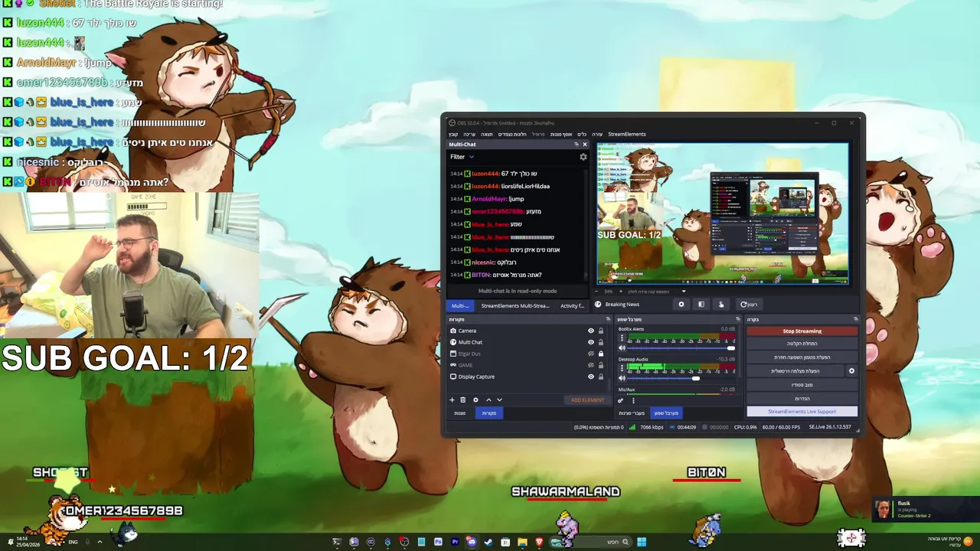Open the Multi-Chat settings gear
This screenshot has width=980, height=551.
point(583,157)
